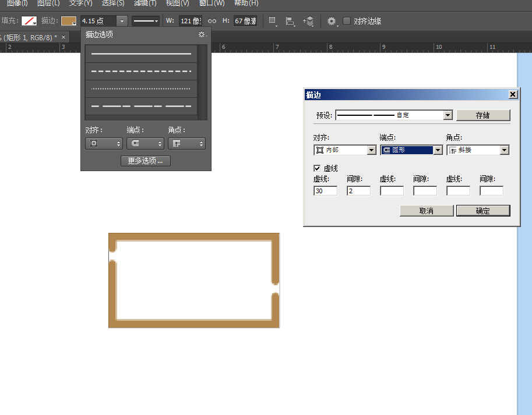Uncheck the 虚线 checkbox
Screen dimensions: 532x415
[x=317, y=168]
